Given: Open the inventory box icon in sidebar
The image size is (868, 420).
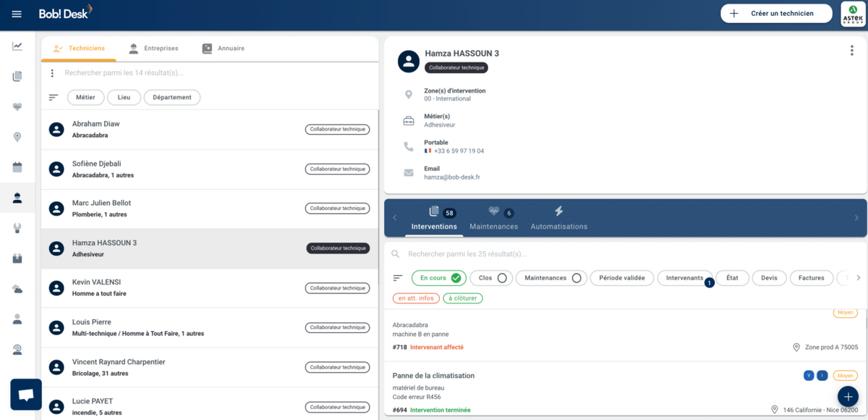Looking at the screenshot, I should (17, 259).
